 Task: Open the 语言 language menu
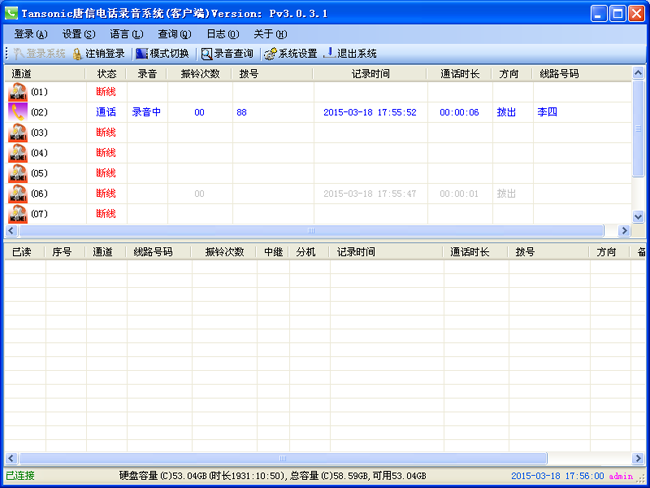[x=126, y=34]
